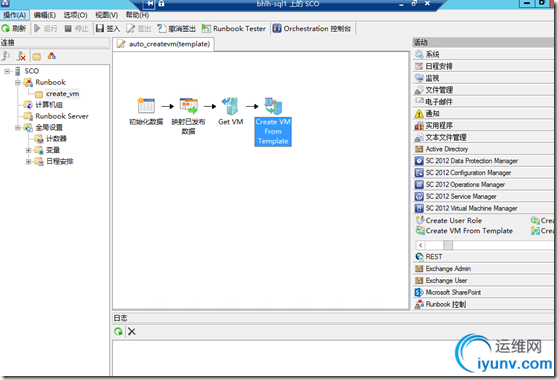Expand the REST activities category
This screenshot has height=380, width=558.
click(x=483, y=257)
